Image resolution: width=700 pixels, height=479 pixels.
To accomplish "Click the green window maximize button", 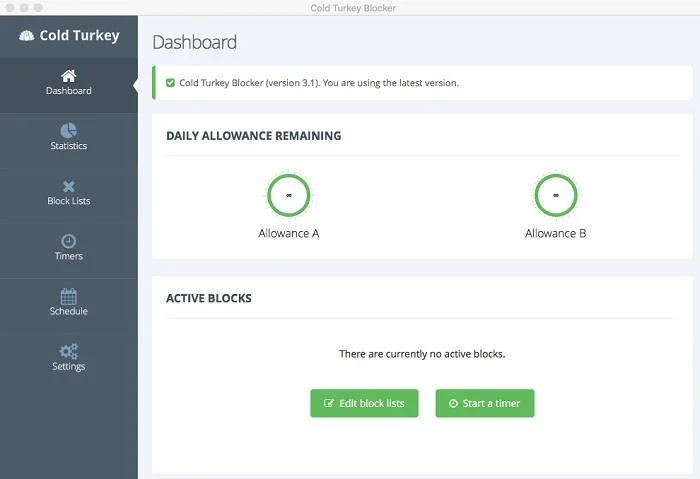I will (40, 7).
